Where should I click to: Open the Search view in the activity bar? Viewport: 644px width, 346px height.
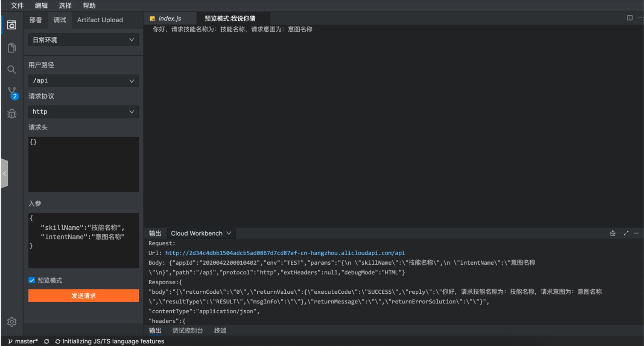(12, 69)
